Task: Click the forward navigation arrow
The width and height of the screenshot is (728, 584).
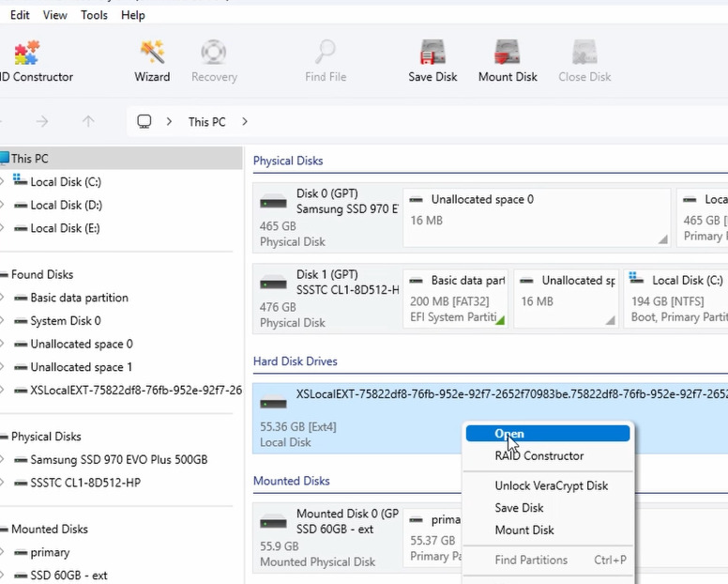Action: point(42,122)
